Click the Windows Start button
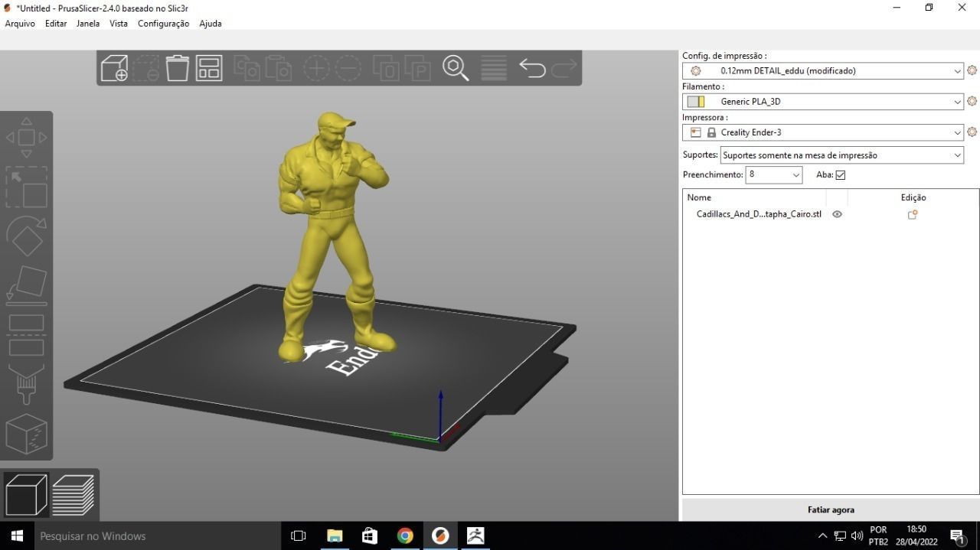The image size is (980, 550). (16, 535)
